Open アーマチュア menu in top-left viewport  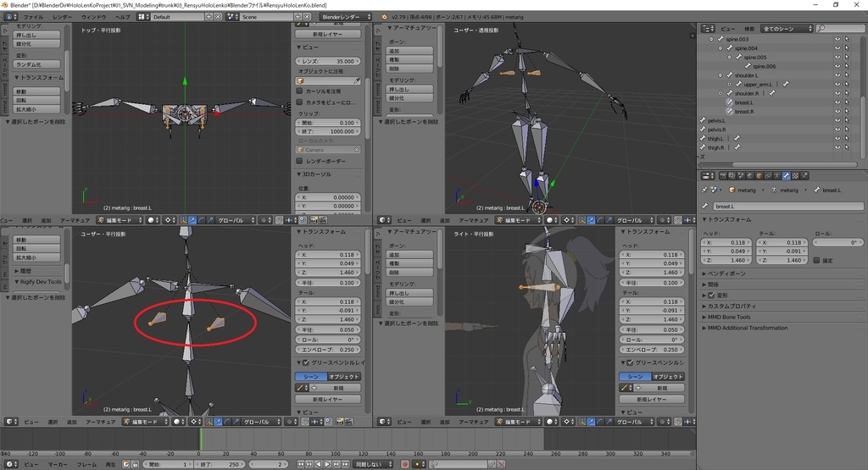coord(75,220)
